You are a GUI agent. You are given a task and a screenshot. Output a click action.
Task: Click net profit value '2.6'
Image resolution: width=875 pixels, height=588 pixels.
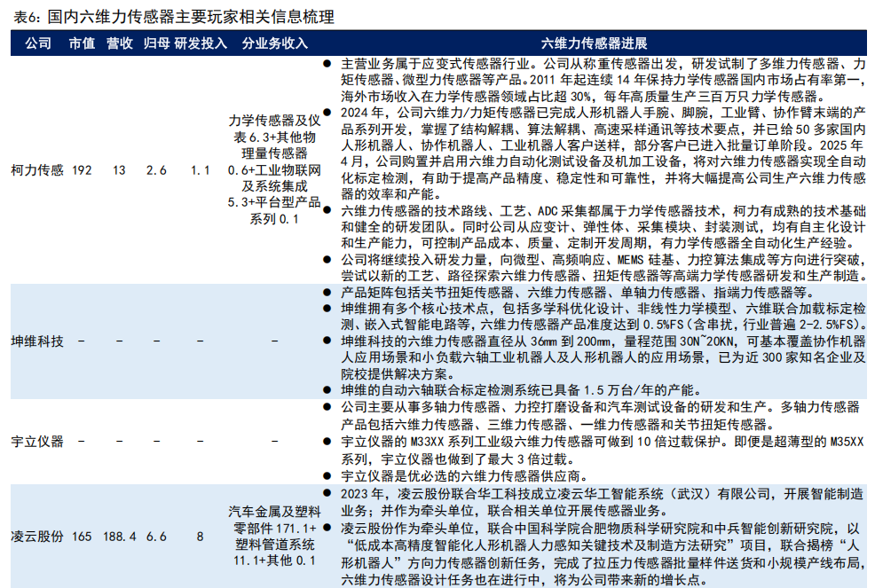point(156,170)
